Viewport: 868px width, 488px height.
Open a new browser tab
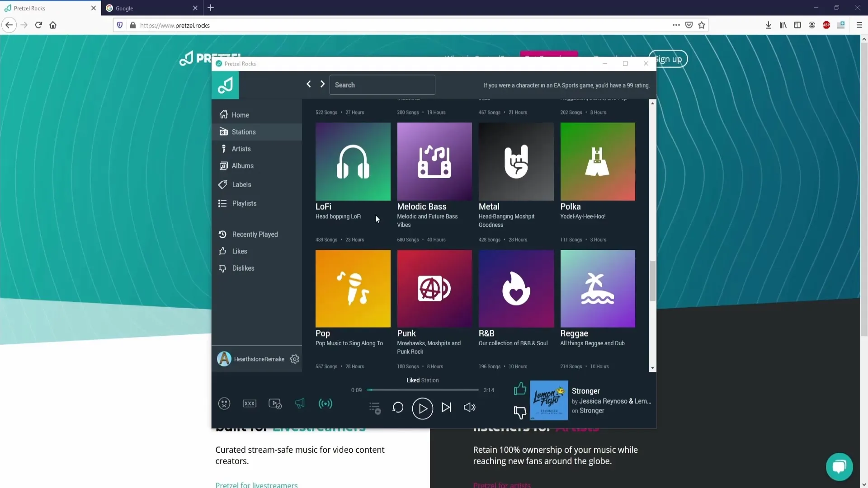[211, 8]
